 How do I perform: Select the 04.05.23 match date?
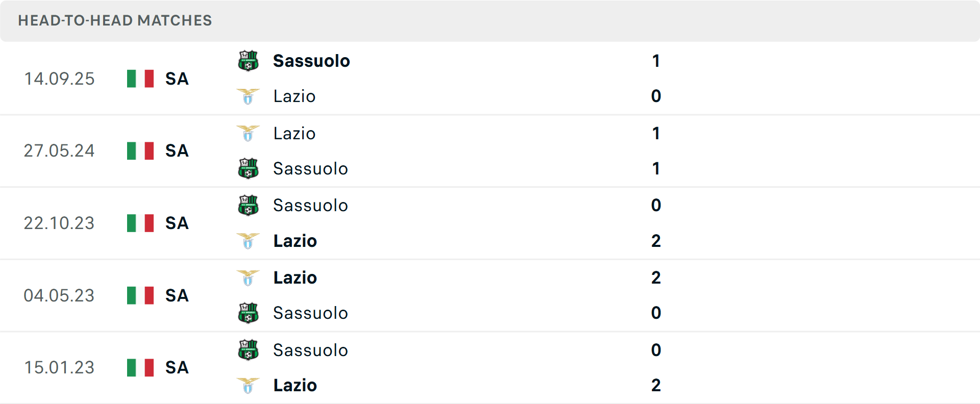click(59, 295)
